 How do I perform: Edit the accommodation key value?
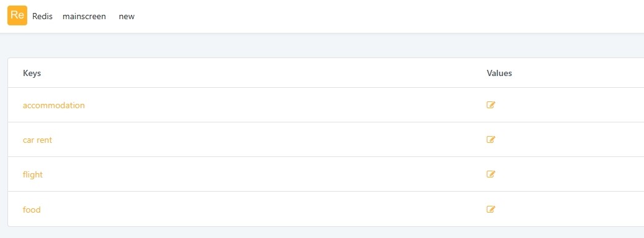tap(491, 104)
